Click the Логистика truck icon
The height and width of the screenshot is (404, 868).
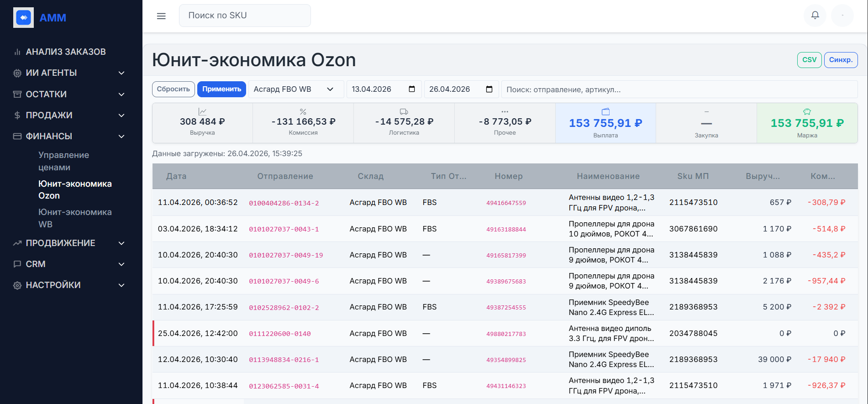pos(404,111)
